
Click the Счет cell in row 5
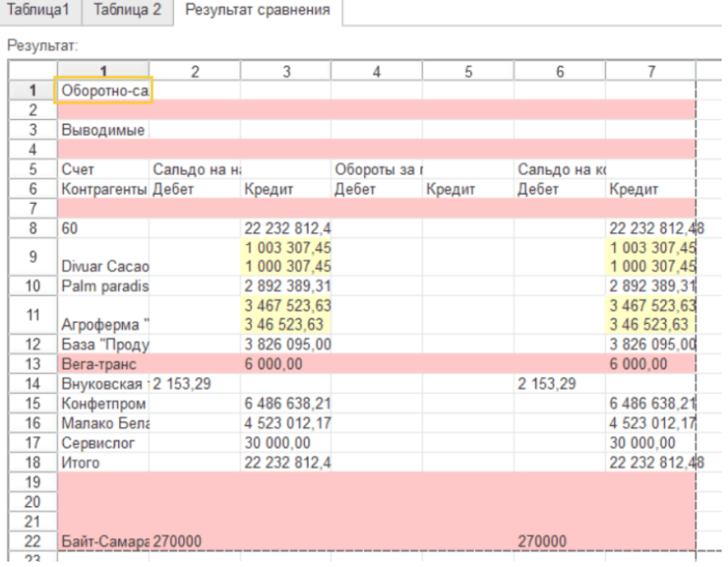(103, 169)
